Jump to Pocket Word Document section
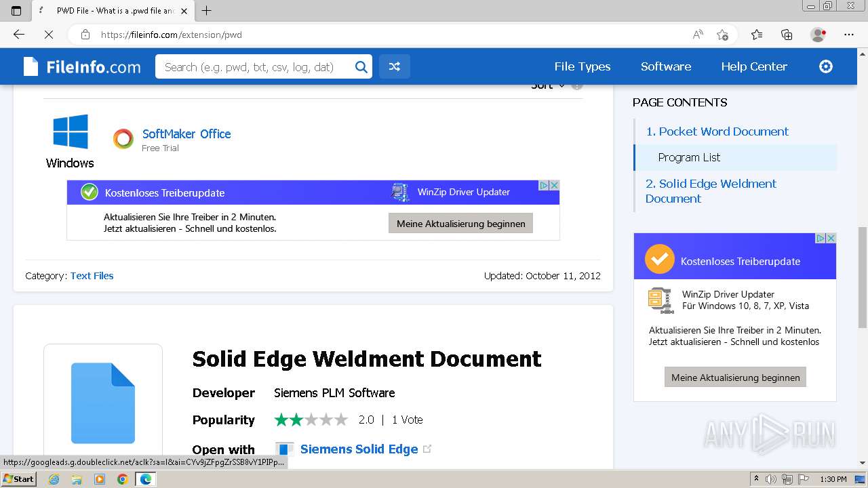The image size is (868, 488). 717,131
